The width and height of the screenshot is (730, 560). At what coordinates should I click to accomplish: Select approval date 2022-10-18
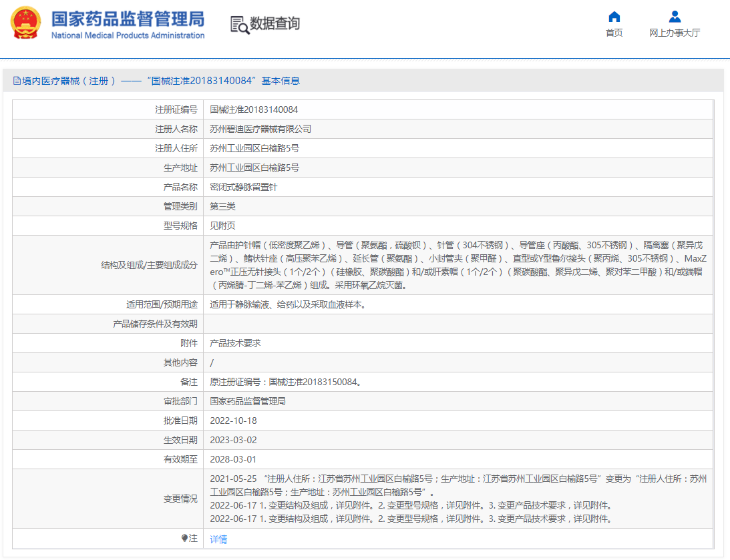click(233, 421)
